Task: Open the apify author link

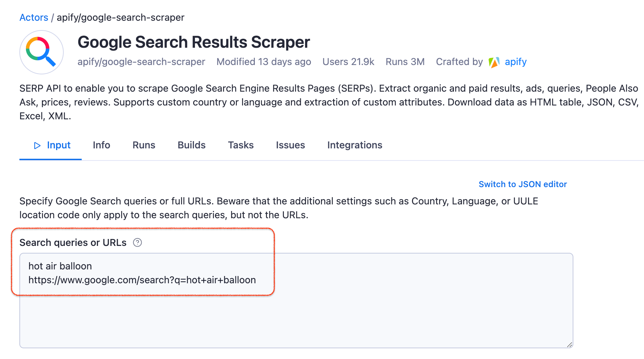Action: pyautogui.click(x=516, y=62)
